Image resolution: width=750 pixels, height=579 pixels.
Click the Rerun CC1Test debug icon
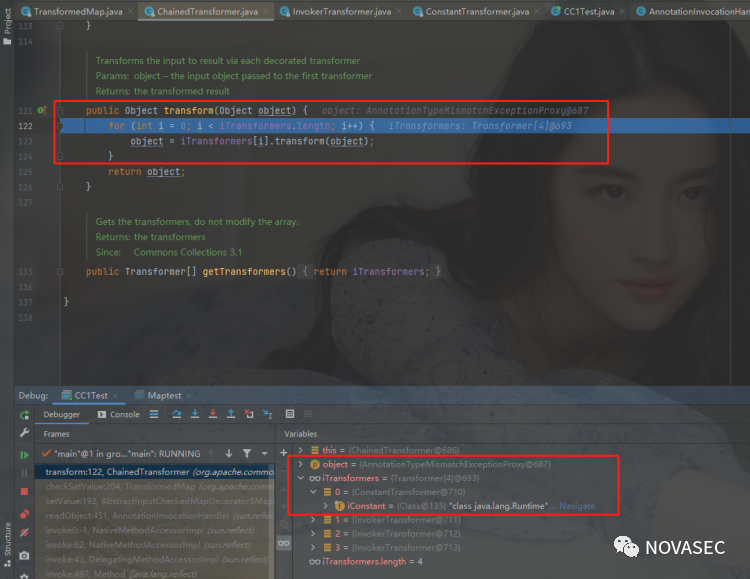click(24, 415)
